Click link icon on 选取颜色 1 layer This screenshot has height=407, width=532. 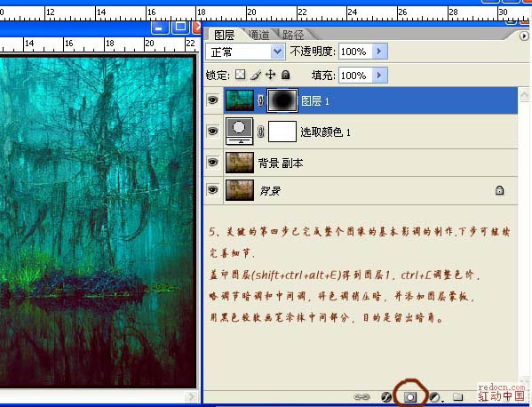point(260,132)
